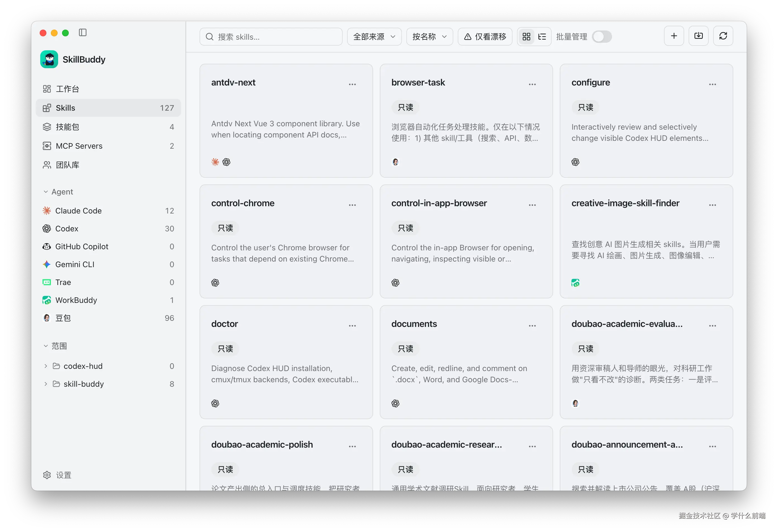778x532 pixels.
Task: Open more options for doubao-academic-polish card
Action: pos(352,446)
